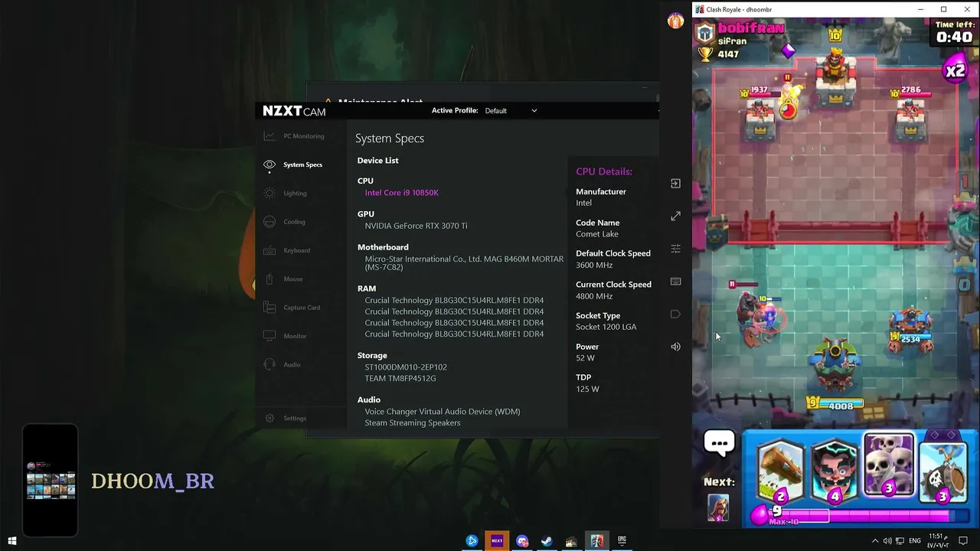The width and height of the screenshot is (980, 551).
Task: Click the Clash Royale taskbar icon
Action: [597, 541]
